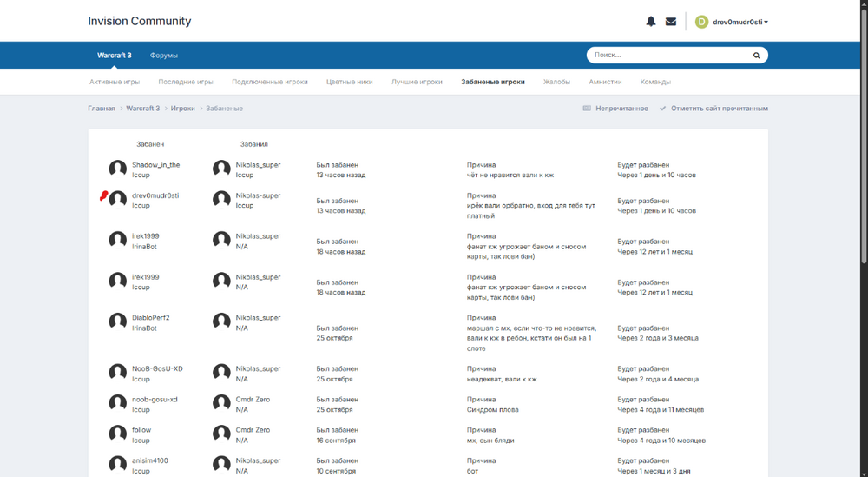Open the Активные игры submenu item
This screenshot has width=868, height=477.
pyautogui.click(x=115, y=82)
